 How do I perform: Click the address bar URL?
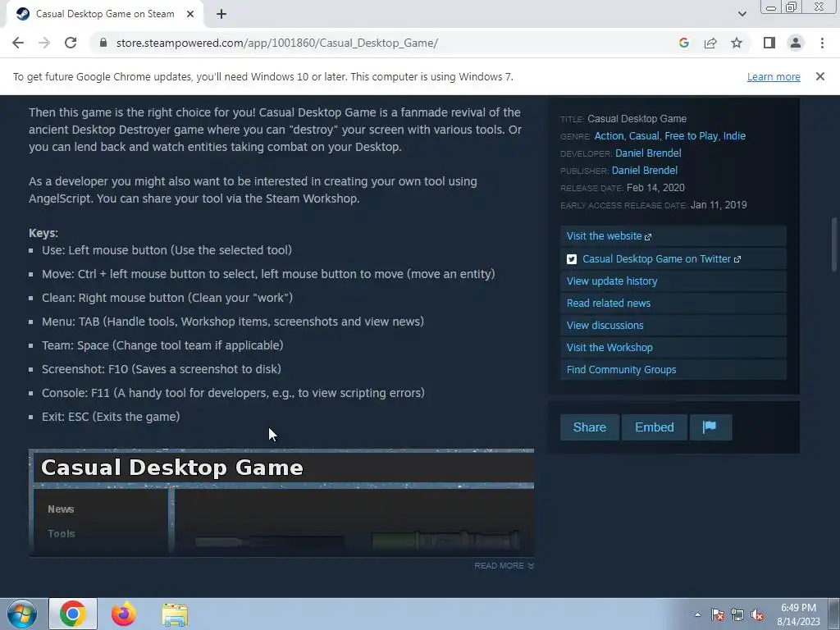(277, 43)
